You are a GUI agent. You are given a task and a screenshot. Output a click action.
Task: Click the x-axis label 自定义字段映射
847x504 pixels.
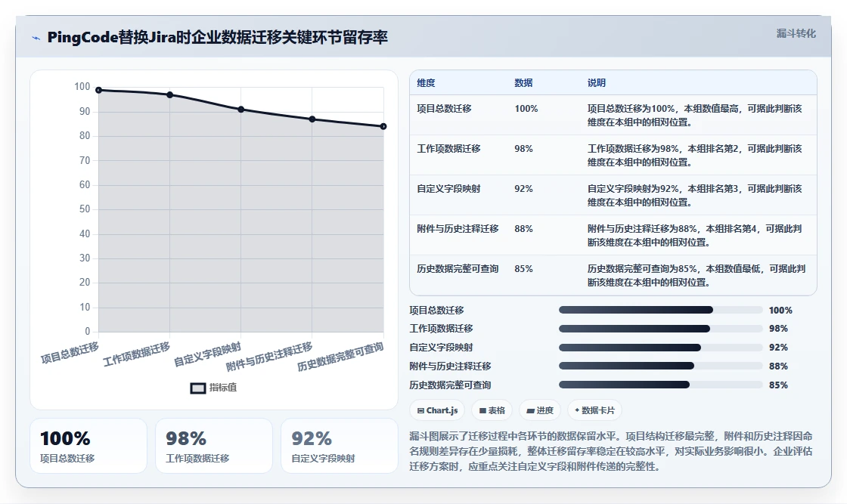click(207, 355)
